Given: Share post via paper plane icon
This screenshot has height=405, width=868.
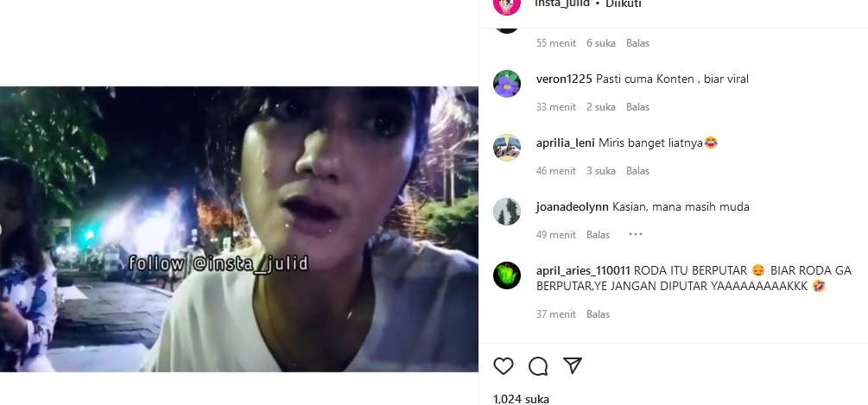Looking at the screenshot, I should click(573, 365).
